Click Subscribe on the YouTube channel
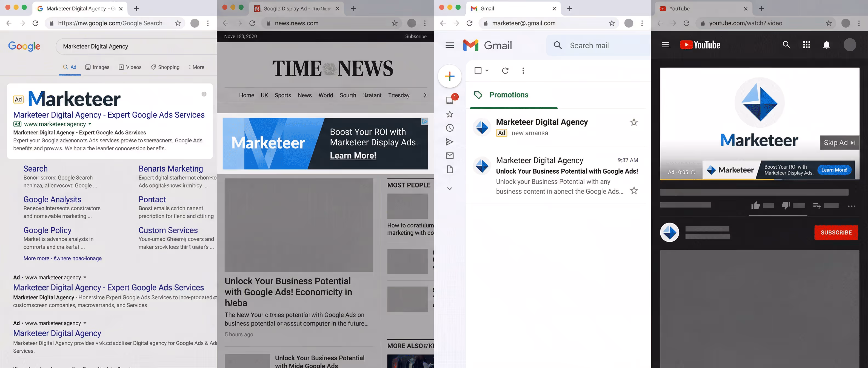Viewport: 868px width, 368px height. (x=836, y=232)
